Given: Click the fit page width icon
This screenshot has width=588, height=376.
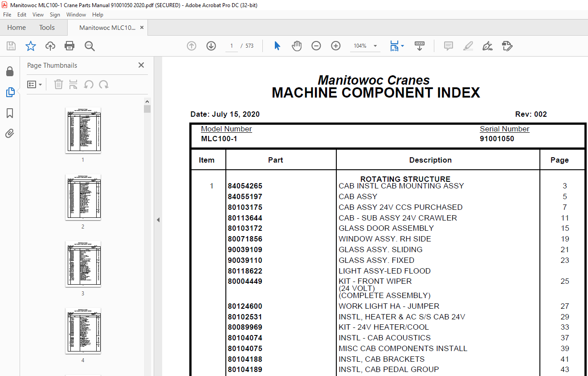Looking at the screenshot, I should [x=394, y=46].
